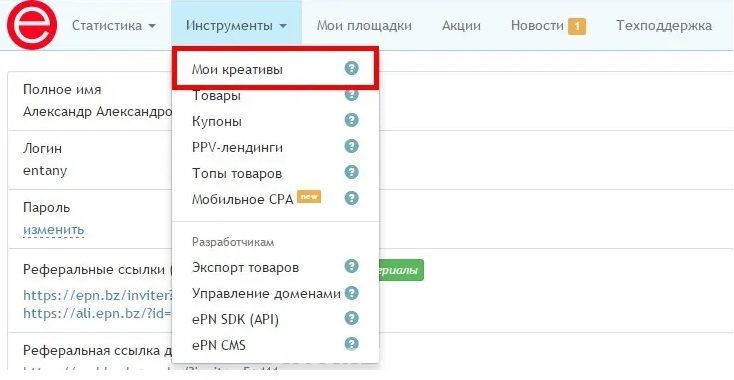734x380 pixels.
Task: Open ePN CMS entry
Action: tap(219, 345)
